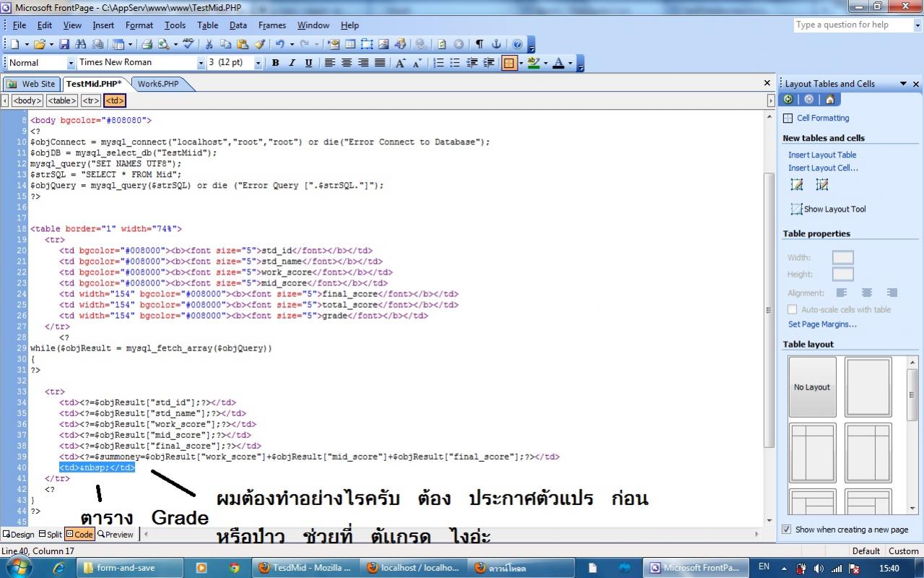The height and width of the screenshot is (578, 924).
Task: Open the Format menu
Action: point(139,25)
